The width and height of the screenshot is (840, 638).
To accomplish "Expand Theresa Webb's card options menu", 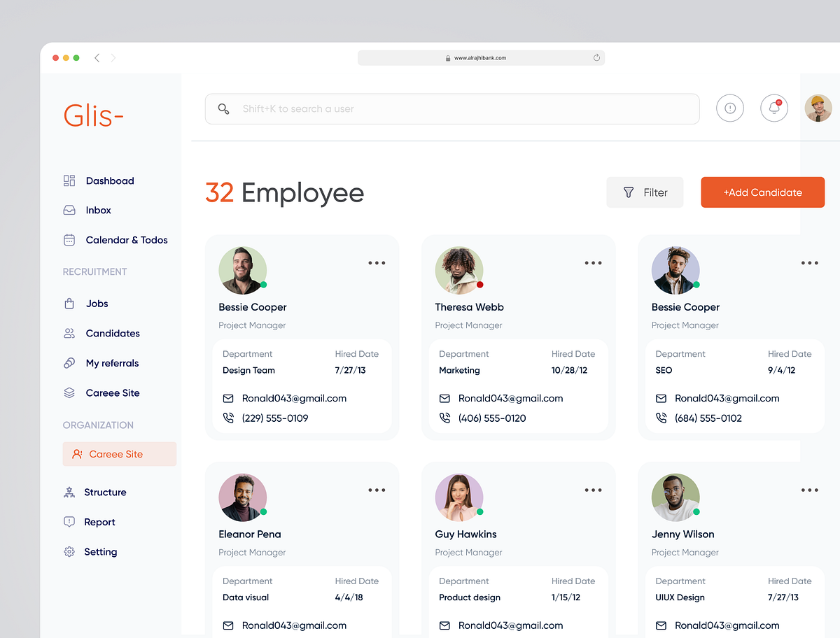I will pos(593,262).
